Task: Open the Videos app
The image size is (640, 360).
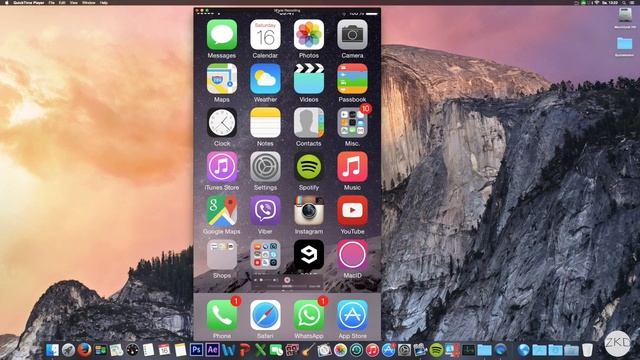Action: pyautogui.click(x=309, y=79)
